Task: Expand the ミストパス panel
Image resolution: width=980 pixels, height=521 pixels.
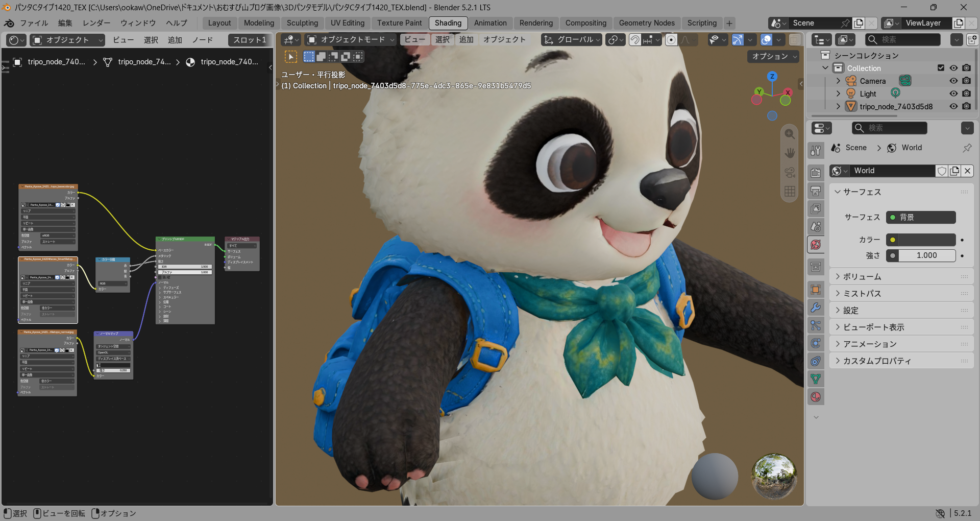Action: [x=901, y=293]
